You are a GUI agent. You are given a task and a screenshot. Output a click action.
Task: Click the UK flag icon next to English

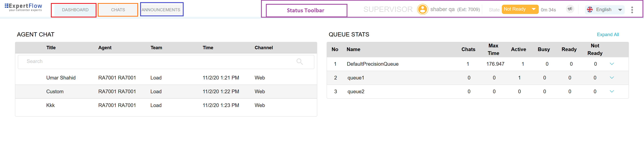point(590,10)
